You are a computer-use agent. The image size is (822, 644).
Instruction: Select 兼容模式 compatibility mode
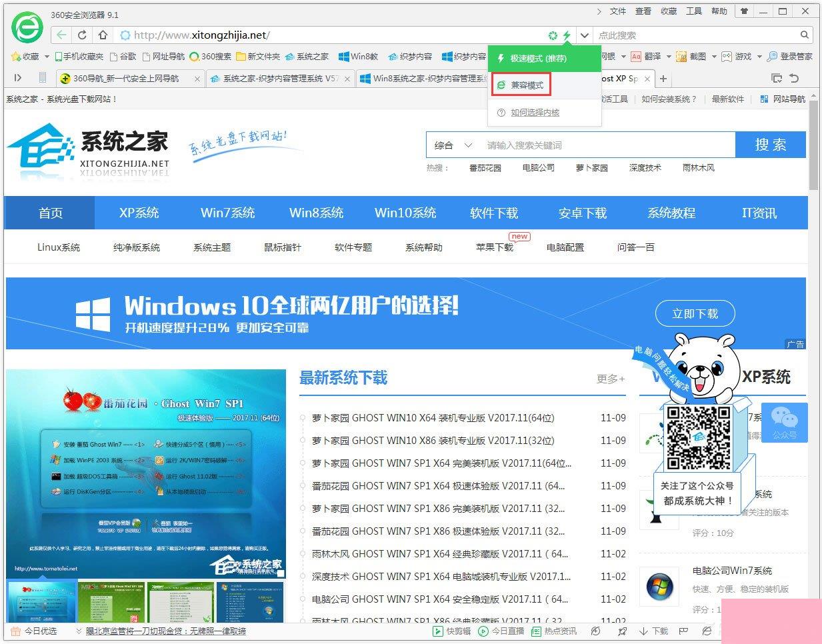coord(521,85)
